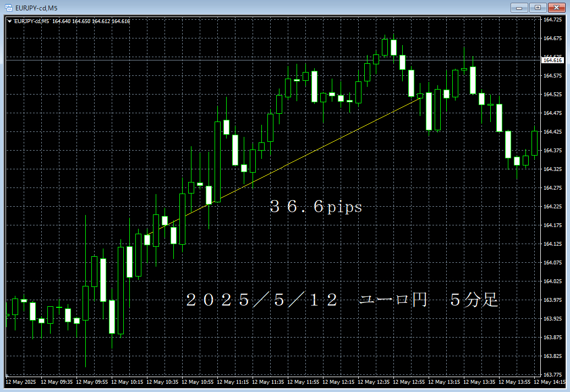Close the EURJPY-cd,M5 chart window

tap(557, 8)
